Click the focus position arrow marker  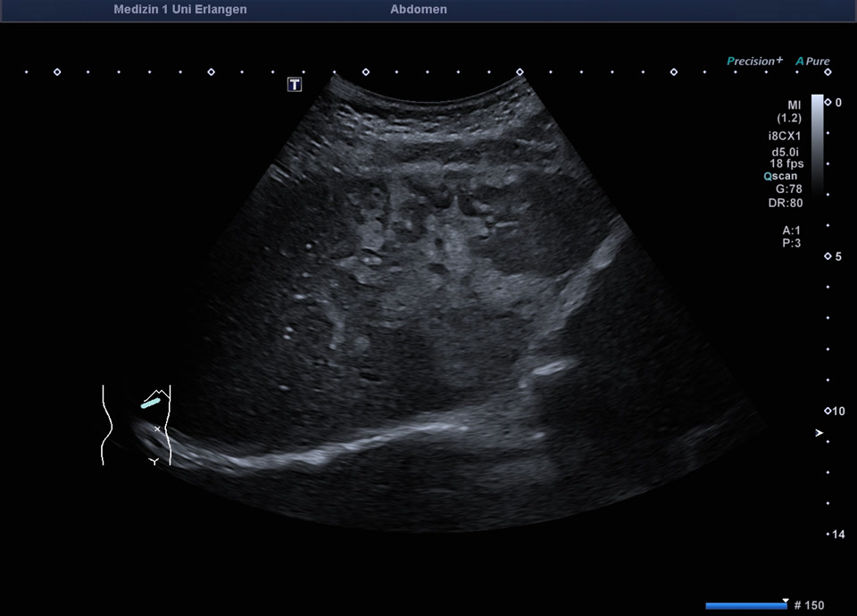[820, 433]
